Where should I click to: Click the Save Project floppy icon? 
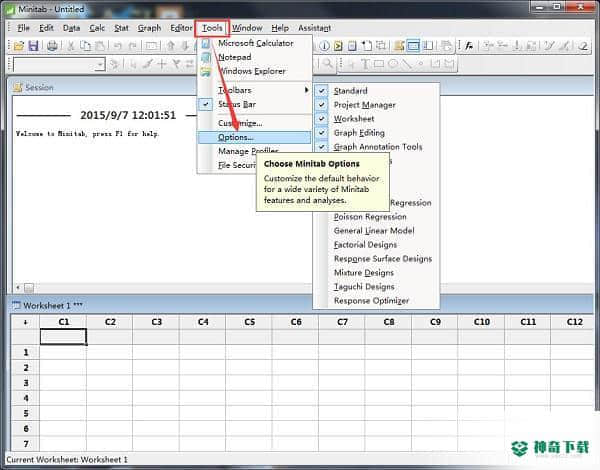coord(34,46)
